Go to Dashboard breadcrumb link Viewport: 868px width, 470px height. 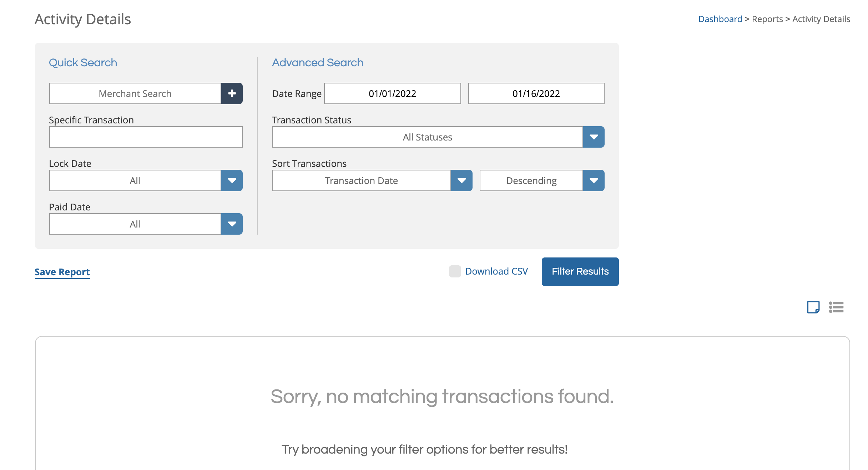tap(720, 19)
